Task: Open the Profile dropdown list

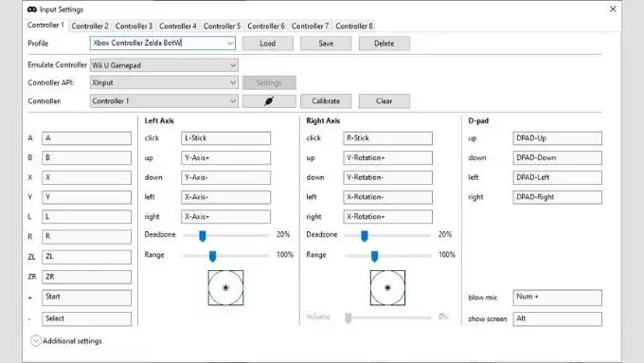Action: tap(230, 44)
